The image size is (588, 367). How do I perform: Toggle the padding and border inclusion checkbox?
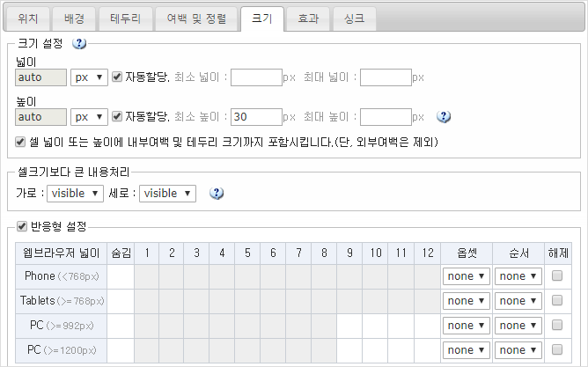tap(22, 141)
